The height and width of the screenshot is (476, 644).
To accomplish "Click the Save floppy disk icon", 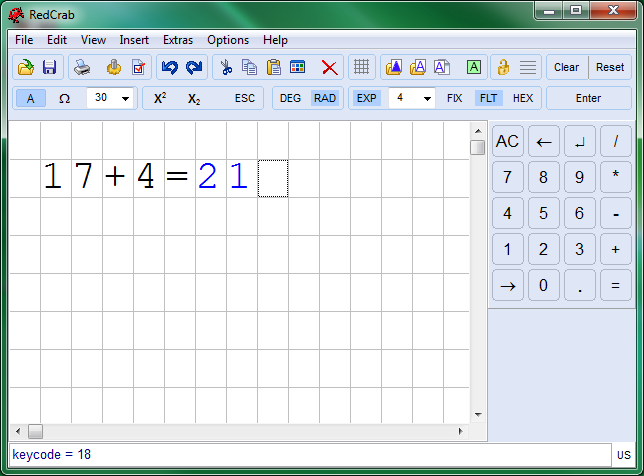I will 49,67.
